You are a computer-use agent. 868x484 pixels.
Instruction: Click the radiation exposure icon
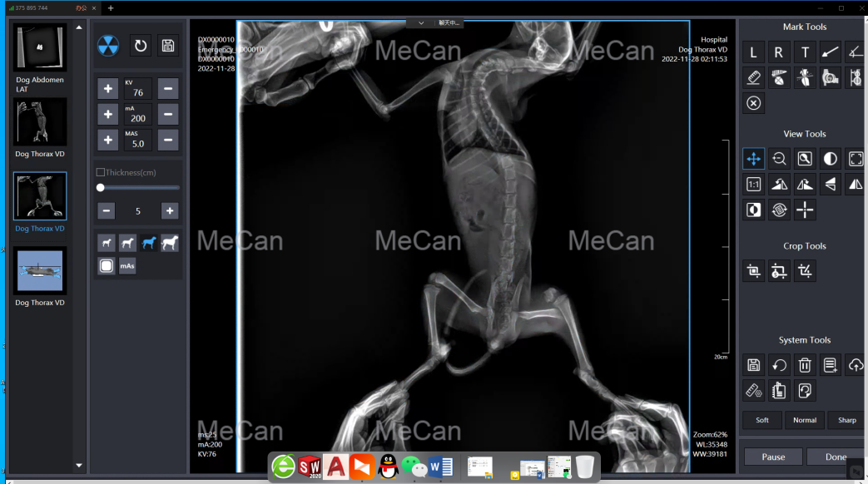point(108,46)
